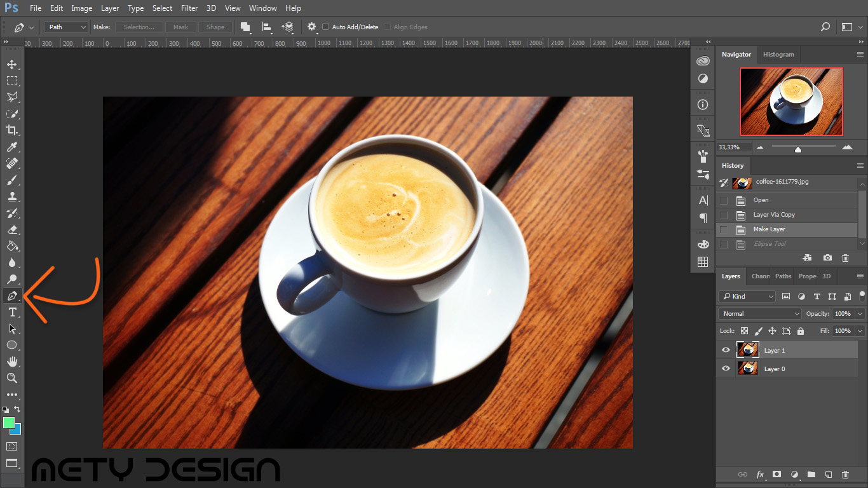Select the Eraser tool
The image size is (868, 488).
pos(11,229)
